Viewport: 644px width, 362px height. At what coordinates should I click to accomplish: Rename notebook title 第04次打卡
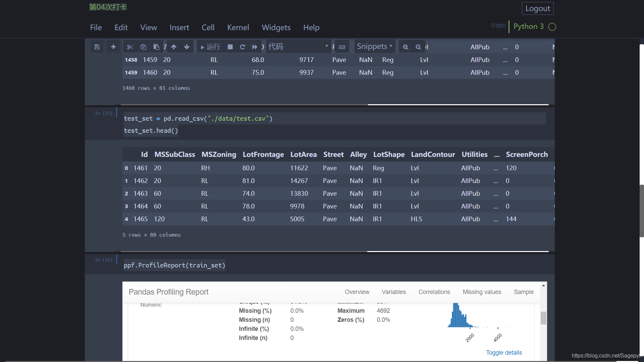(x=108, y=7)
